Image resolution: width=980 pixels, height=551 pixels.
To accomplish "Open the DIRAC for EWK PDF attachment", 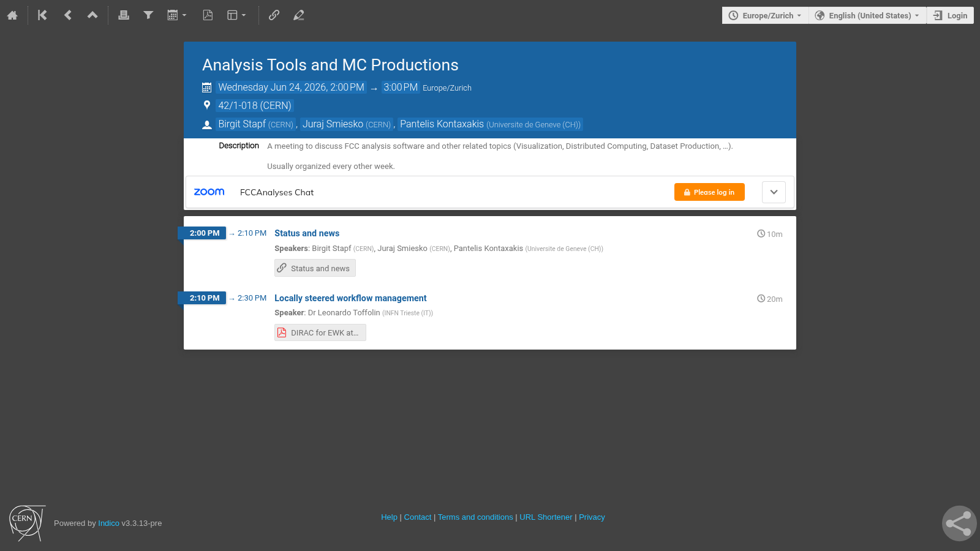I will [320, 332].
